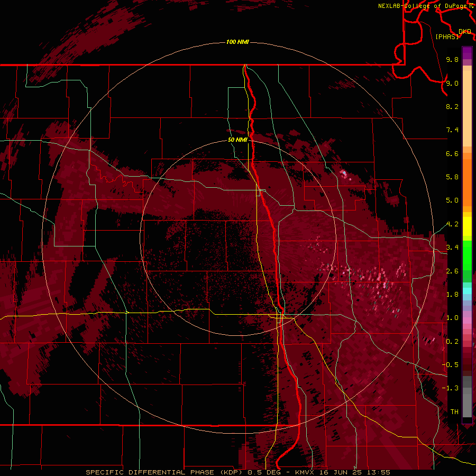Click the 2.6 value on the color scale

coord(452,271)
